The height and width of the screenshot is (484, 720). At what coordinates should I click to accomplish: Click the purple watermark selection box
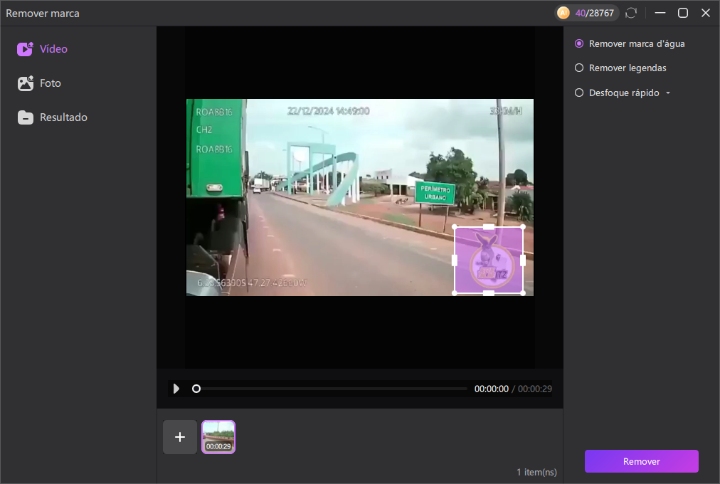point(488,260)
